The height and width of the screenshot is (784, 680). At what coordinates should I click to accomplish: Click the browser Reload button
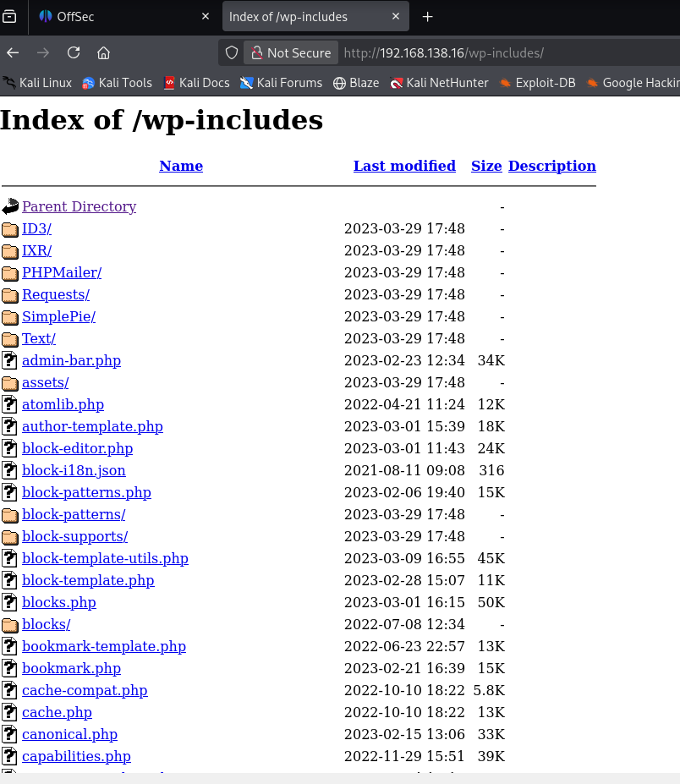(x=74, y=52)
